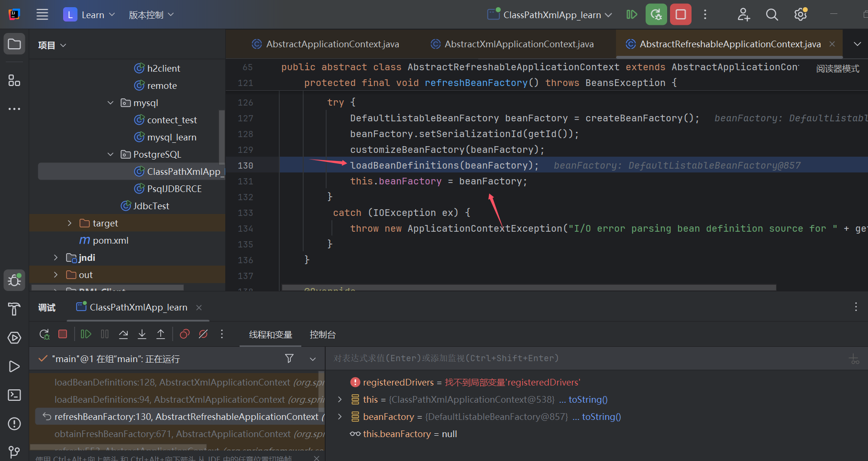This screenshot has height=461, width=868.
Task: Open the Problems tool window
Action: click(x=14, y=424)
